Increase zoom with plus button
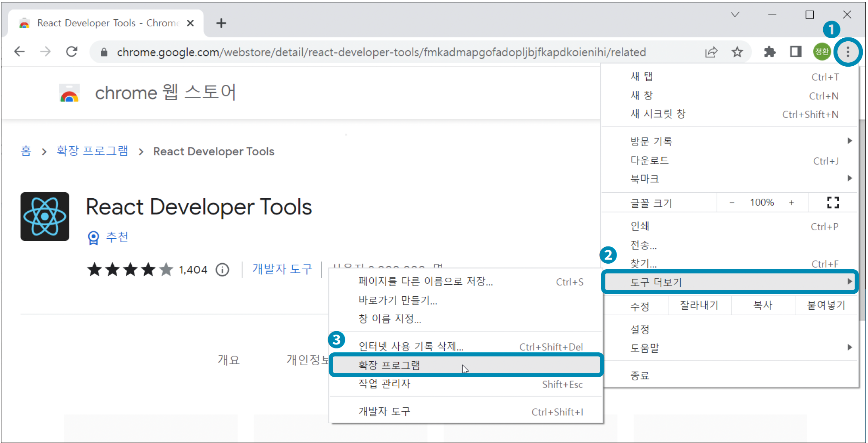The image size is (868, 443). tap(791, 203)
